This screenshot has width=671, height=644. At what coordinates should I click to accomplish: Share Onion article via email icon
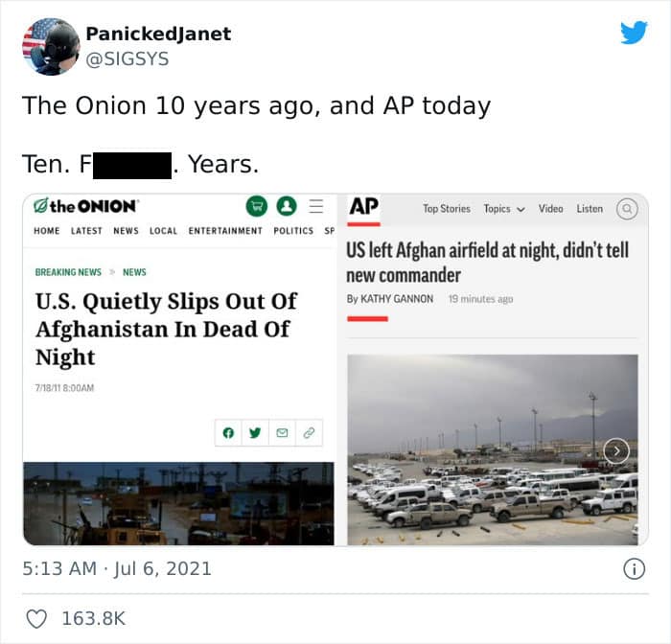point(282,433)
